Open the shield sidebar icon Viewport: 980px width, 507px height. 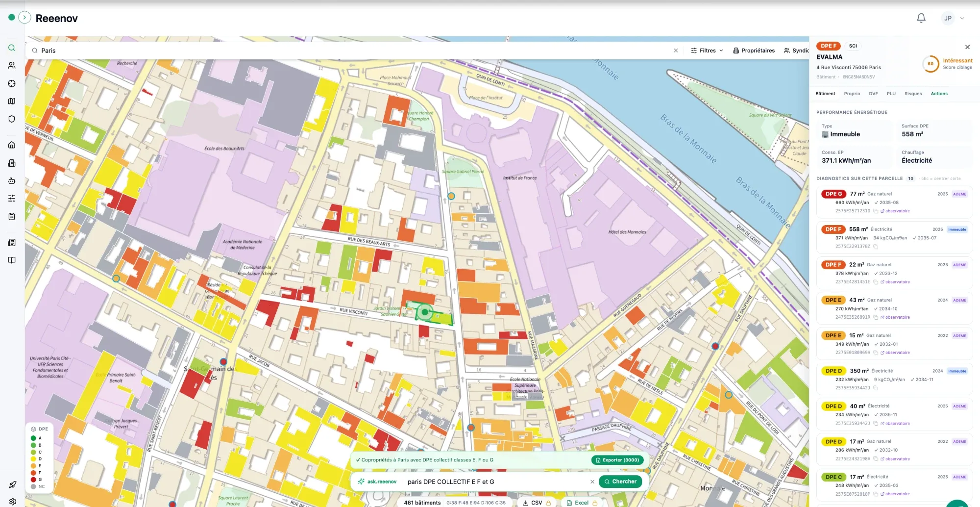[x=12, y=119]
